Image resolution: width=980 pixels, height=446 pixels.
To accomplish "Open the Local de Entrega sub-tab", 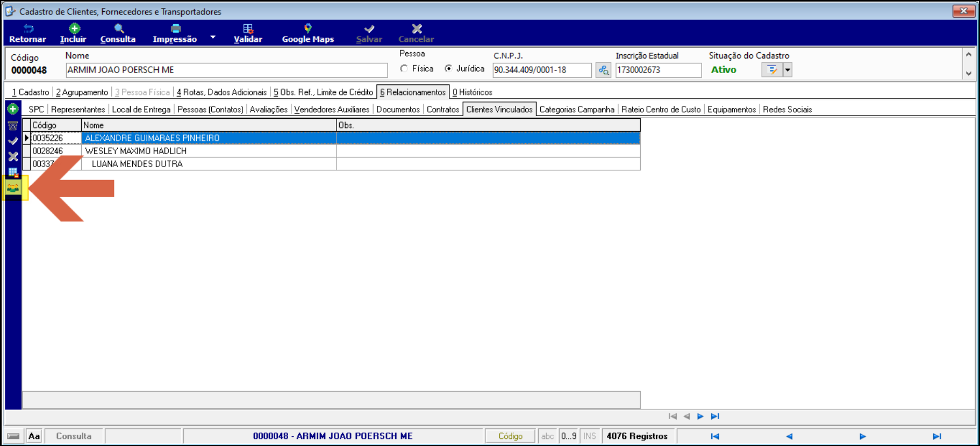I will pyautogui.click(x=141, y=110).
